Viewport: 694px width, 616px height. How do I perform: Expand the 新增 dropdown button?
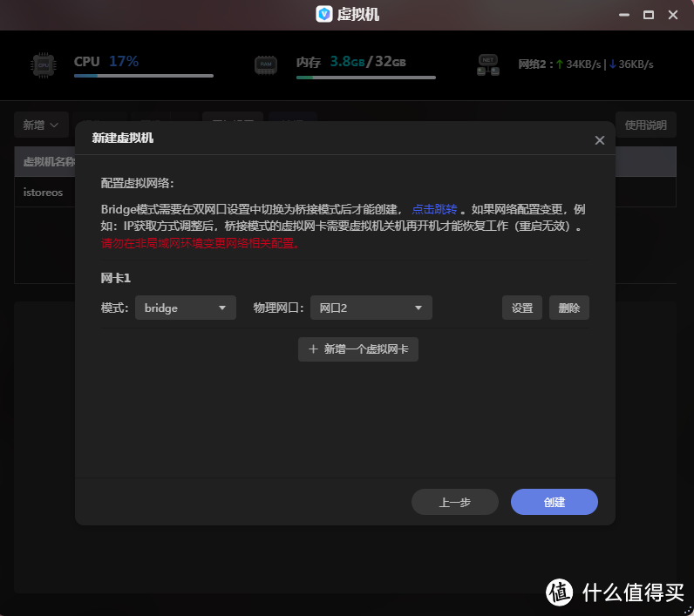tap(41, 125)
